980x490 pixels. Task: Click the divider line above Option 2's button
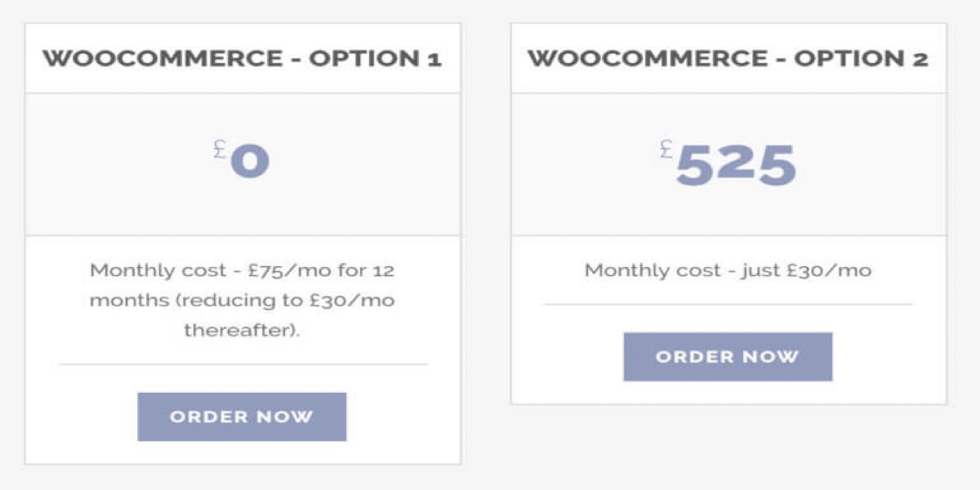[x=728, y=305]
